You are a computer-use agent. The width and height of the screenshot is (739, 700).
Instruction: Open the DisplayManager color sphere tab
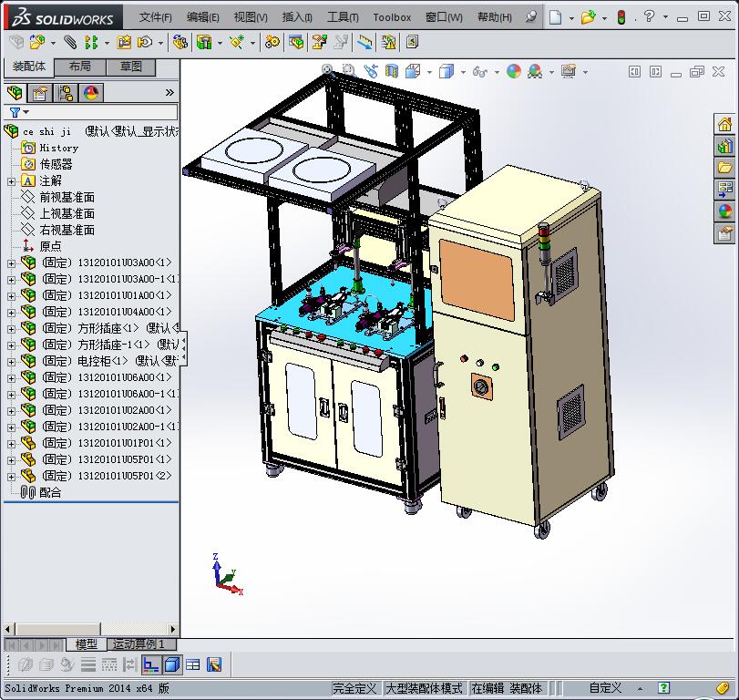pyautogui.click(x=90, y=93)
